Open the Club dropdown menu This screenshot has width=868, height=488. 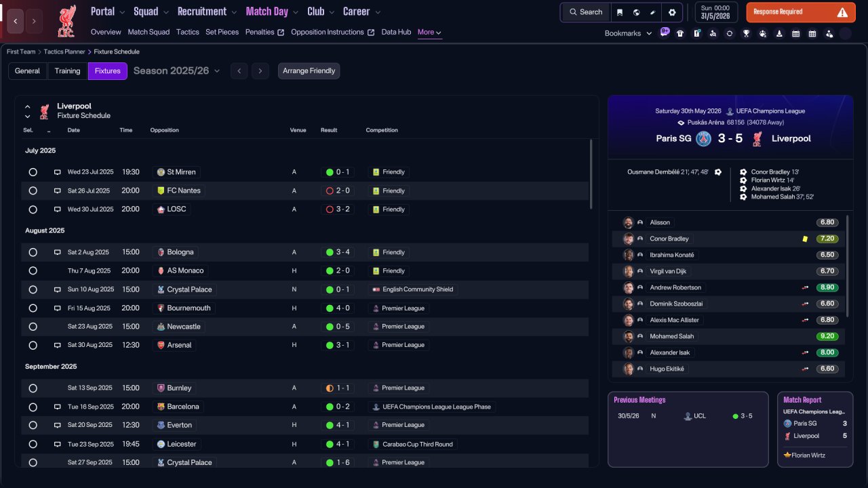point(321,12)
